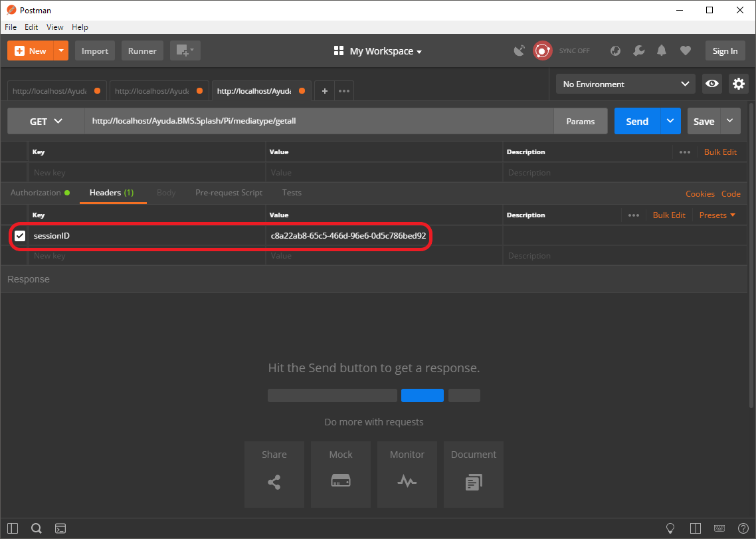Click Bulk Edit in headers section
Image resolution: width=756 pixels, height=539 pixels.
(669, 215)
